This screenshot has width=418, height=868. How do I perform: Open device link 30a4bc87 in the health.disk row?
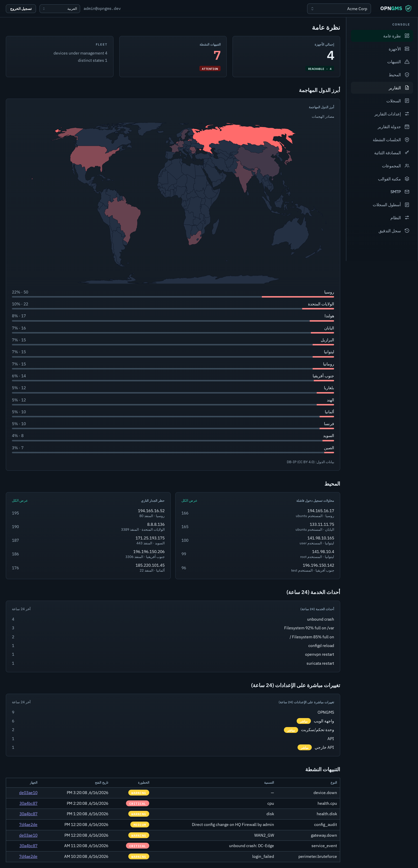[x=28, y=814]
